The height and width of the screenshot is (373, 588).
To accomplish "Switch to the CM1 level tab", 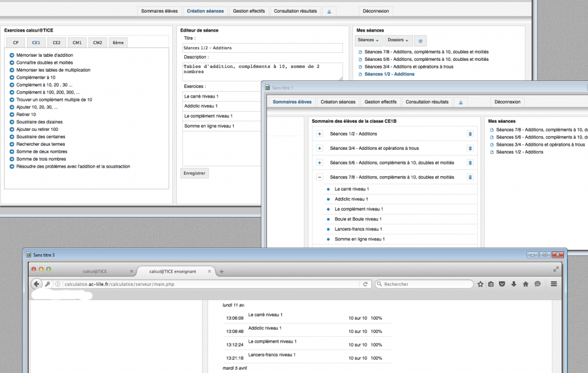I will click(x=76, y=42).
